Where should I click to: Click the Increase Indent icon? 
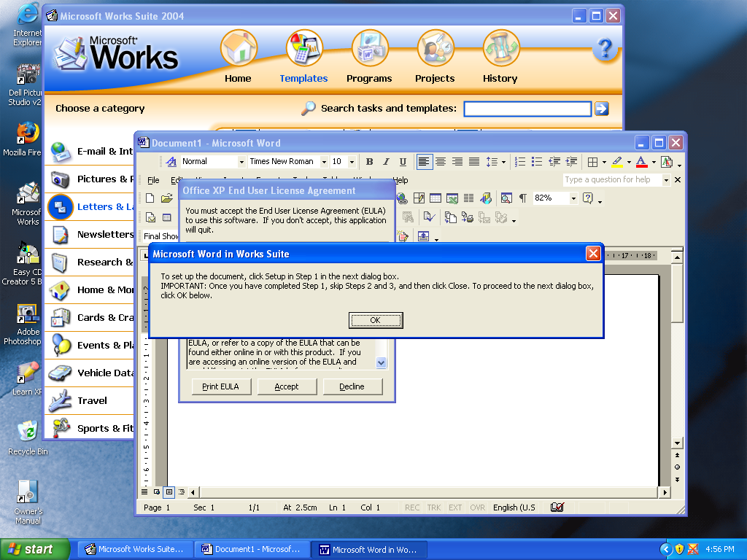pyautogui.click(x=571, y=162)
